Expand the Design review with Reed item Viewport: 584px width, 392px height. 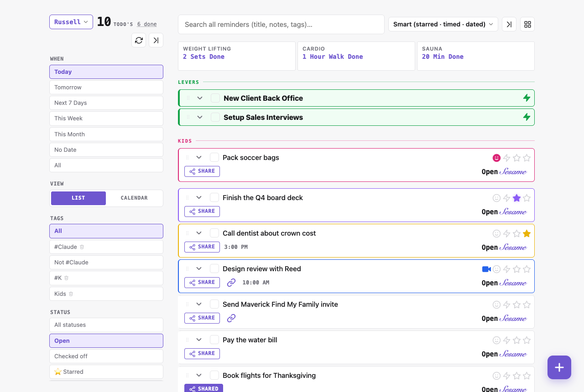pyautogui.click(x=199, y=268)
